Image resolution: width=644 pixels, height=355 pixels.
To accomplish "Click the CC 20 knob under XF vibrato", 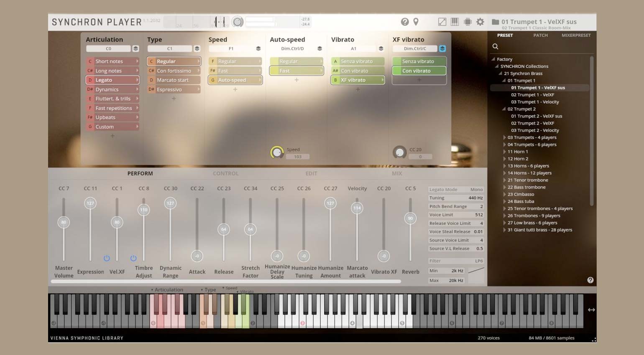I will point(399,152).
